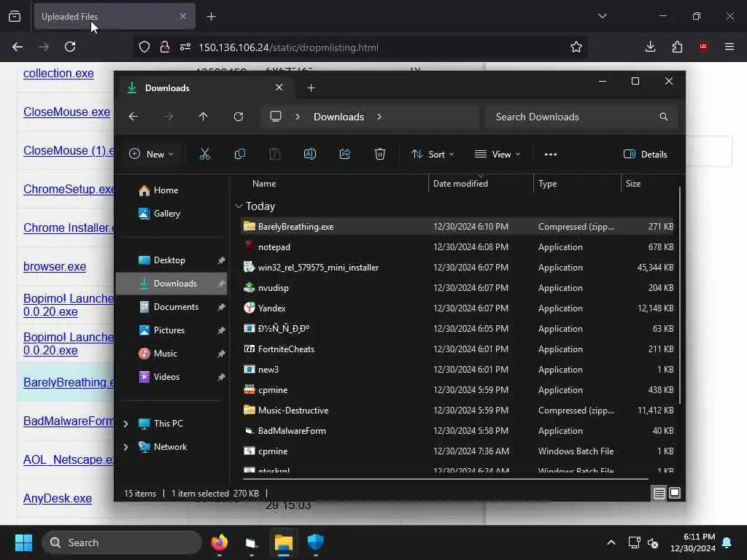Click the uBlock Origin extension icon
Viewport: 747px width, 560px height.
[704, 47]
